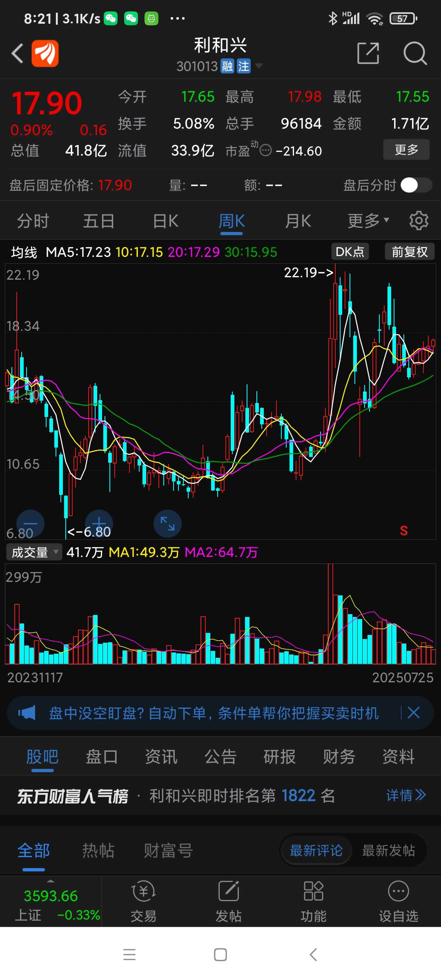Image resolution: width=441 pixels, height=980 pixels.
Task: Open the 成交量 indicator dropdown
Action: (x=34, y=552)
